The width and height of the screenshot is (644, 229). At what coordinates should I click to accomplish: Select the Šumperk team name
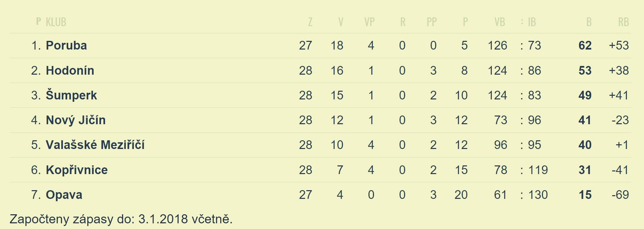(71, 95)
